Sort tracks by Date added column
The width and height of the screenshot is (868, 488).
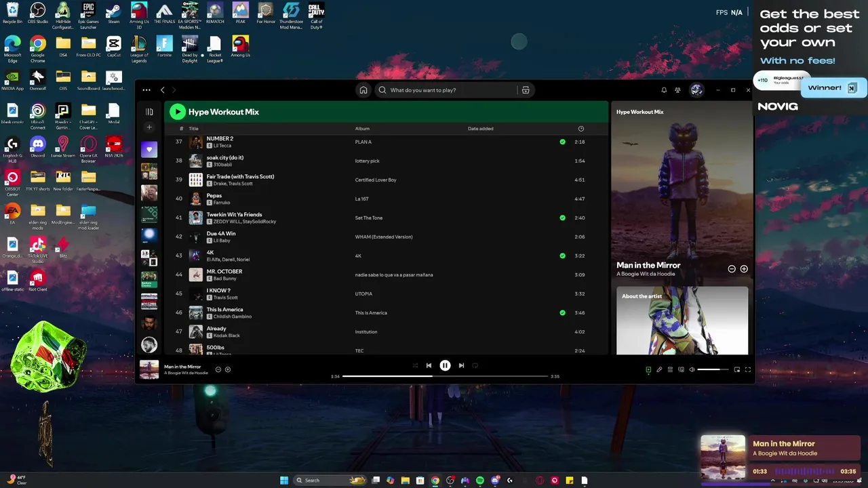(x=481, y=129)
